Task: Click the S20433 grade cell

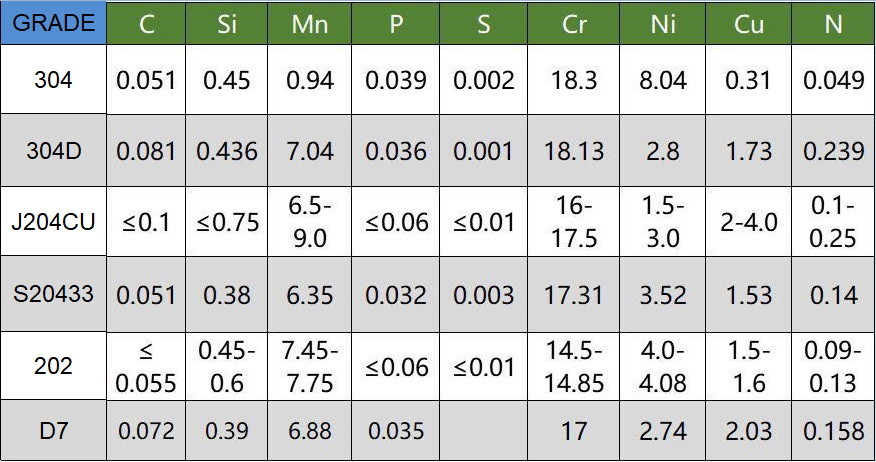Action: click(53, 294)
